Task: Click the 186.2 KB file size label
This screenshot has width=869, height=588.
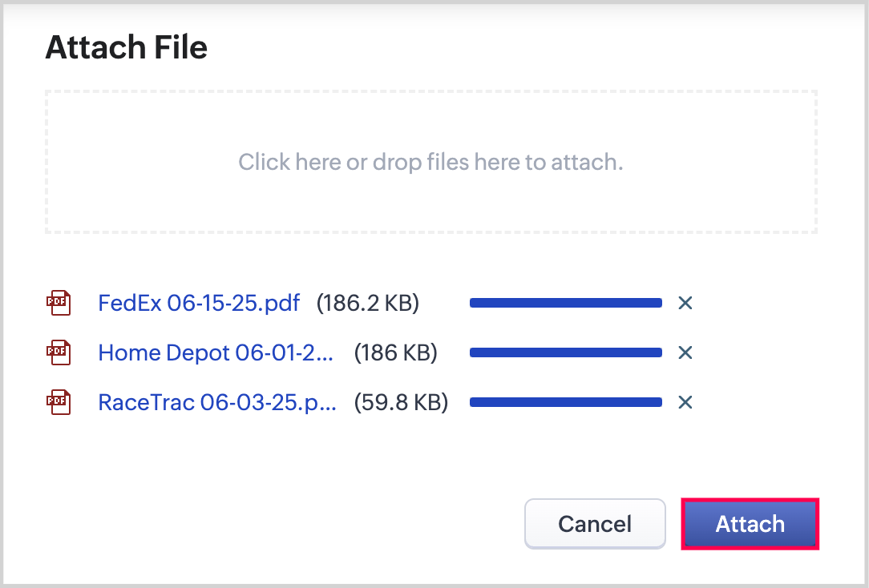Action: tap(368, 303)
